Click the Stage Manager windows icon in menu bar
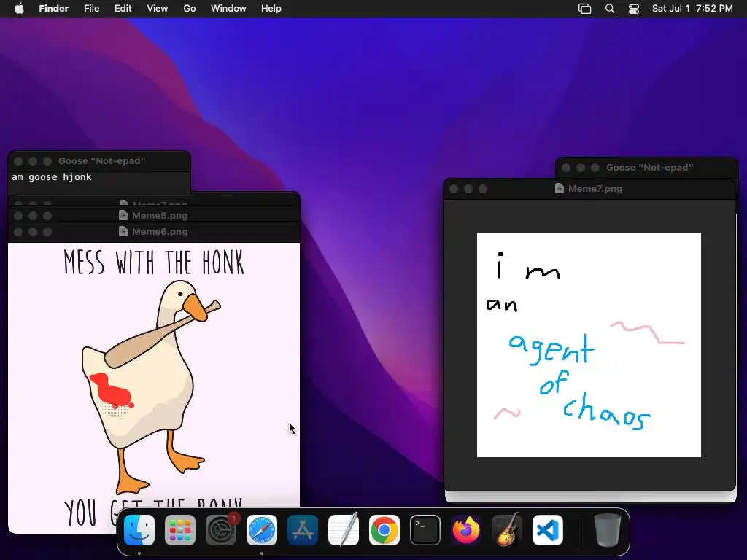The height and width of the screenshot is (560, 747). pos(584,9)
